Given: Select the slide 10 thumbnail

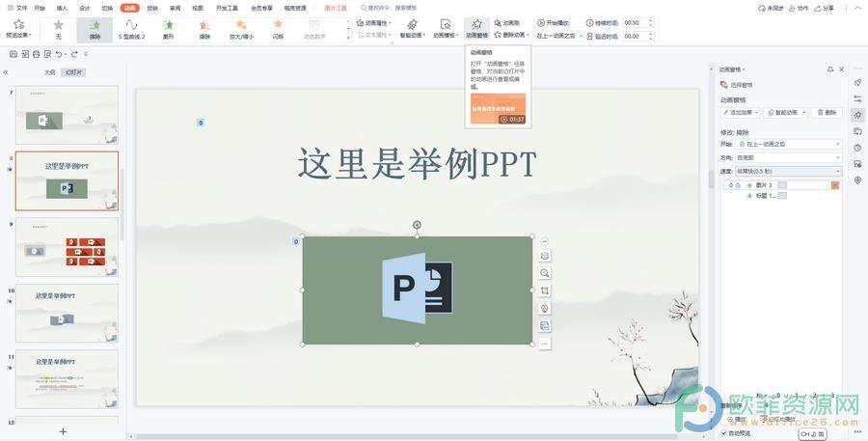Looking at the screenshot, I should (x=67, y=313).
